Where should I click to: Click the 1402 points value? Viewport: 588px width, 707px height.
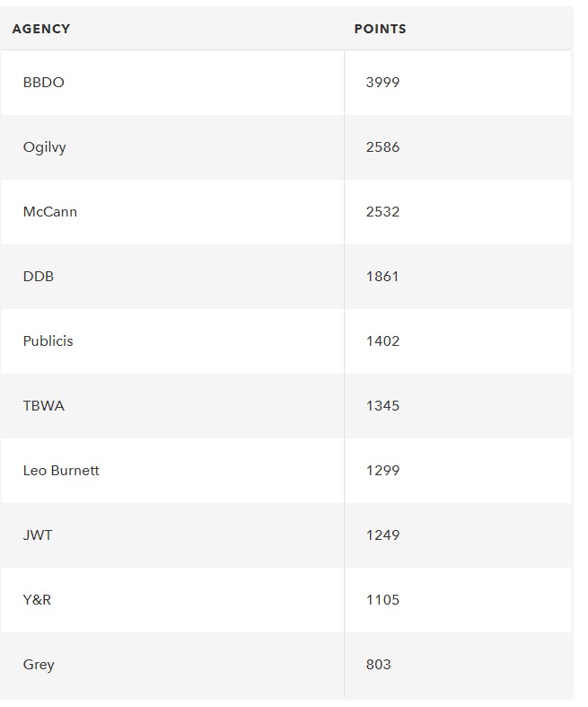click(x=382, y=340)
